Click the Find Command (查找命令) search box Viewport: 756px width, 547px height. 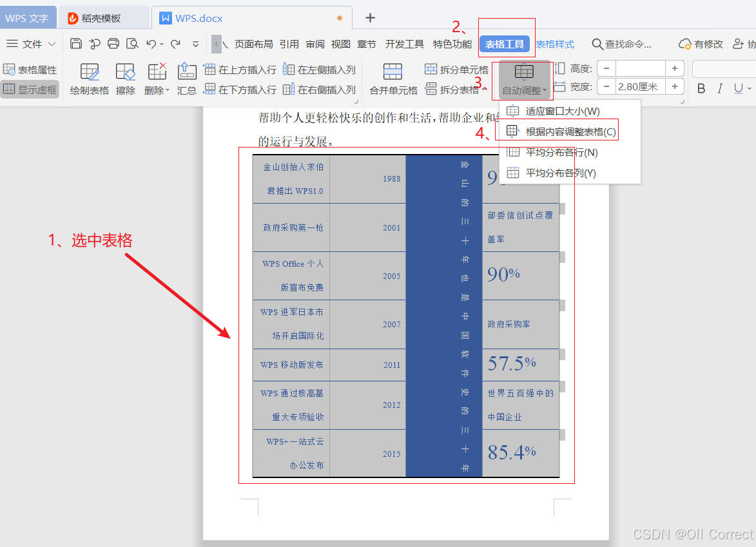pyautogui.click(x=622, y=44)
